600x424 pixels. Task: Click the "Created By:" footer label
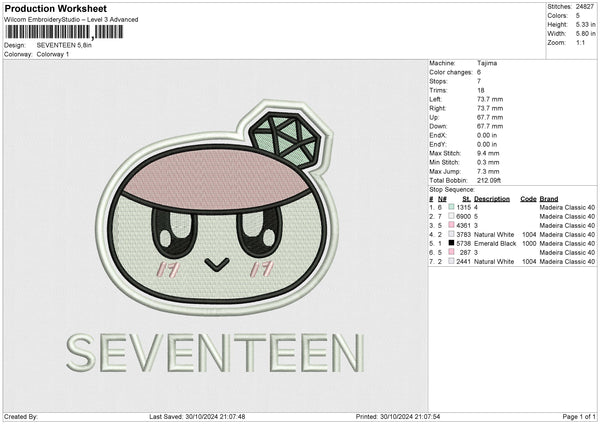tap(21, 416)
